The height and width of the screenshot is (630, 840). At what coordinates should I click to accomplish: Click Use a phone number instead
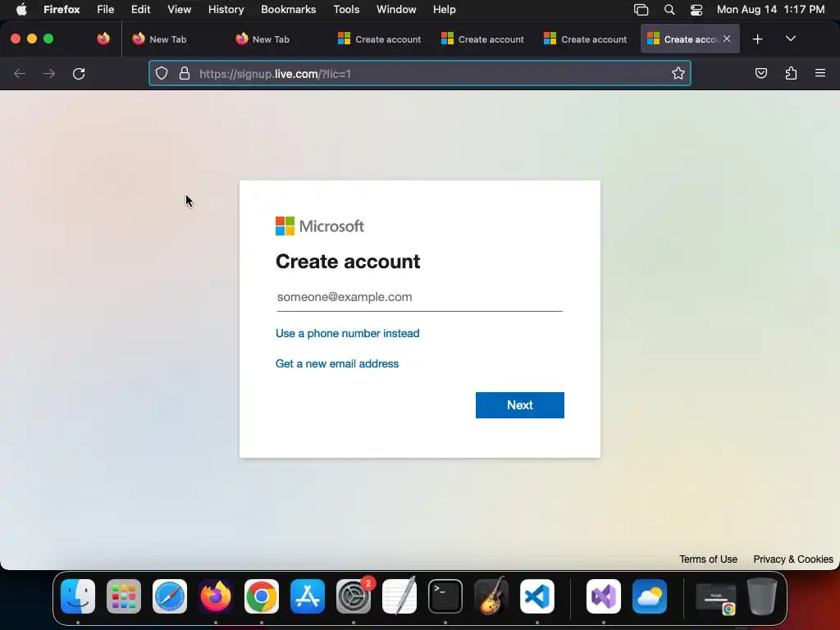[x=347, y=333]
